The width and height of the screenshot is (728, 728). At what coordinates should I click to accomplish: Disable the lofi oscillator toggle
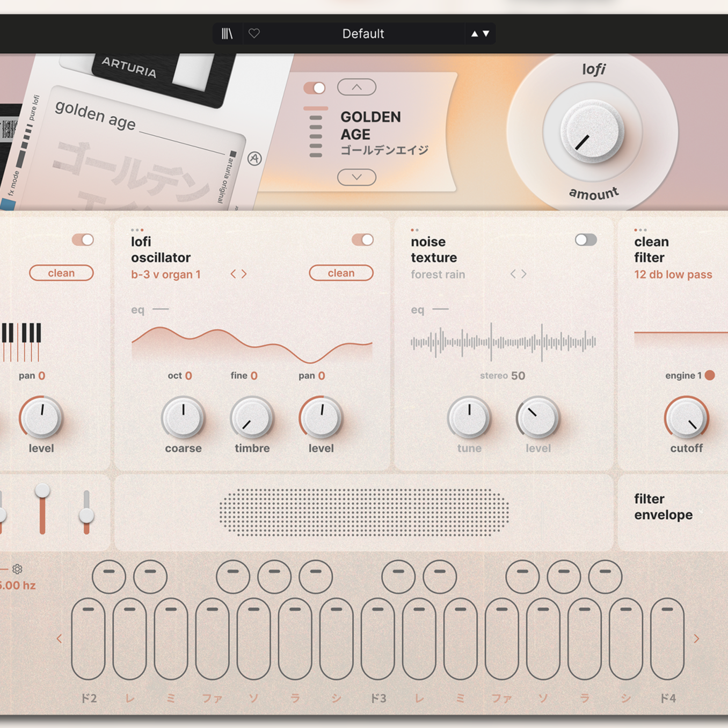pyautogui.click(x=363, y=240)
